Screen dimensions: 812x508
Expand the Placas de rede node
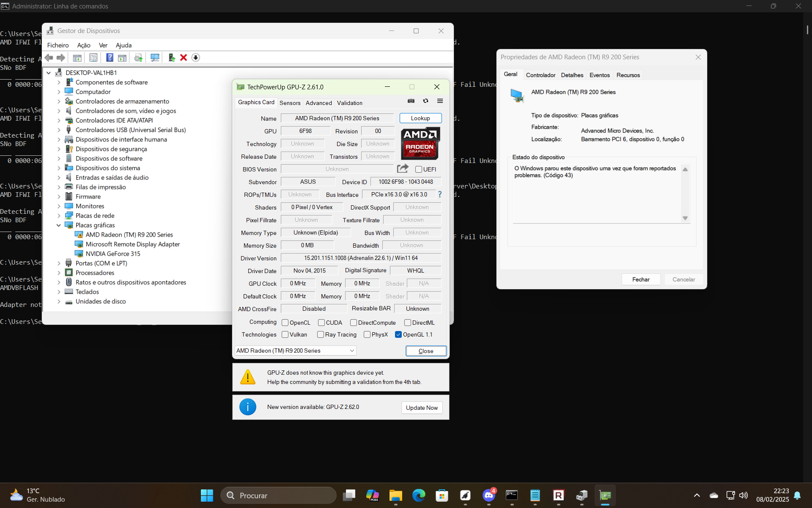point(59,216)
